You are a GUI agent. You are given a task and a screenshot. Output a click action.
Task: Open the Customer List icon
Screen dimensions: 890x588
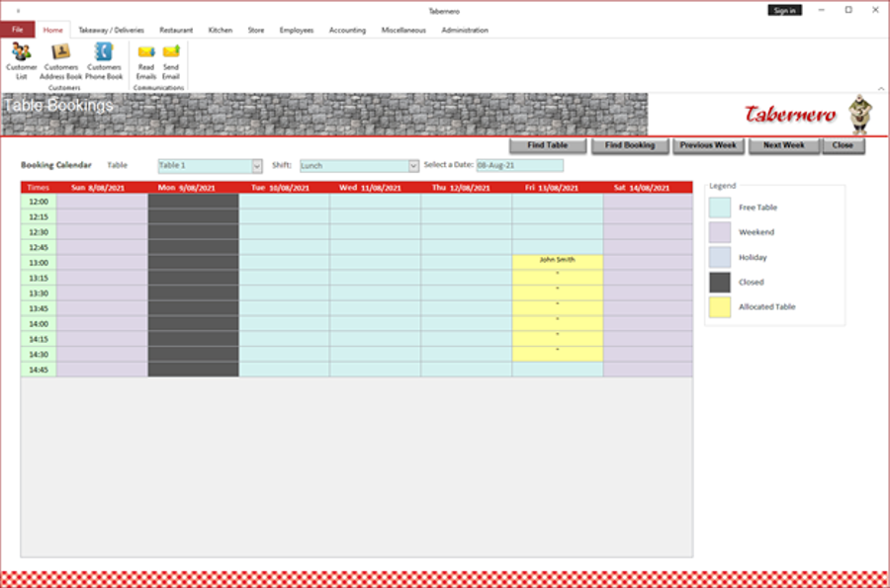[x=21, y=61]
